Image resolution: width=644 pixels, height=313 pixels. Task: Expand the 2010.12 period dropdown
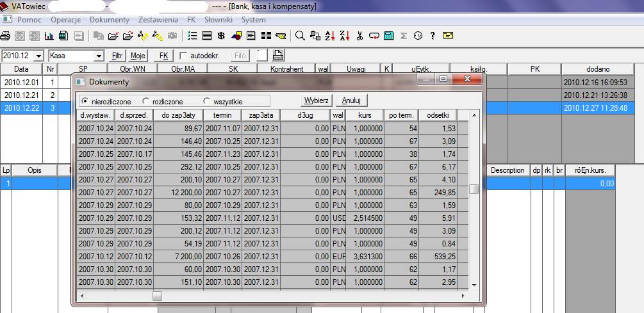(x=38, y=56)
